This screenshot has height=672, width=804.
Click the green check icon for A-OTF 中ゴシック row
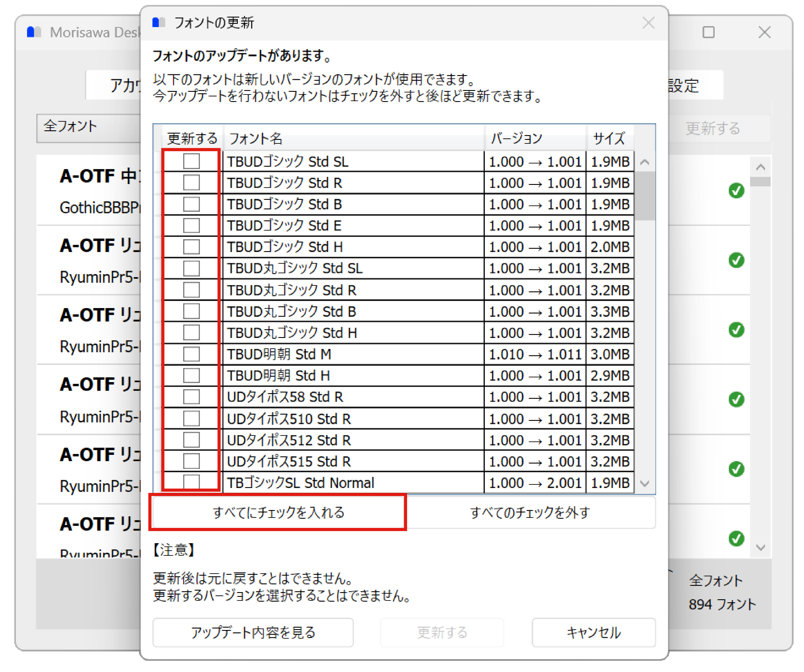pos(736,191)
